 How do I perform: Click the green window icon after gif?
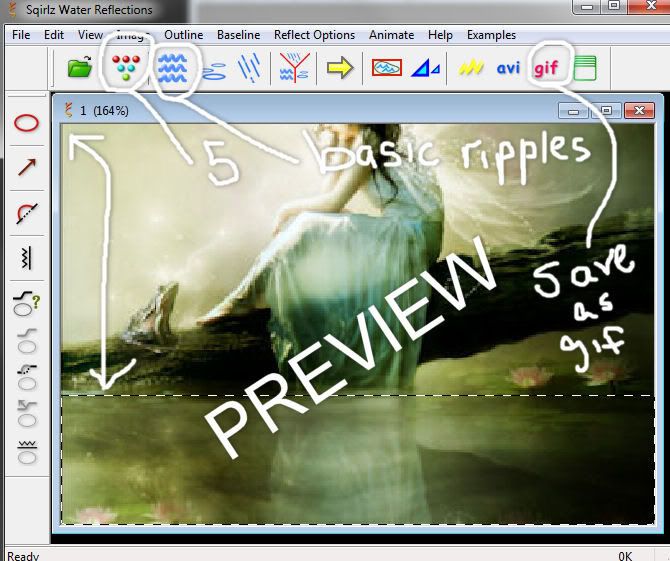pos(586,68)
